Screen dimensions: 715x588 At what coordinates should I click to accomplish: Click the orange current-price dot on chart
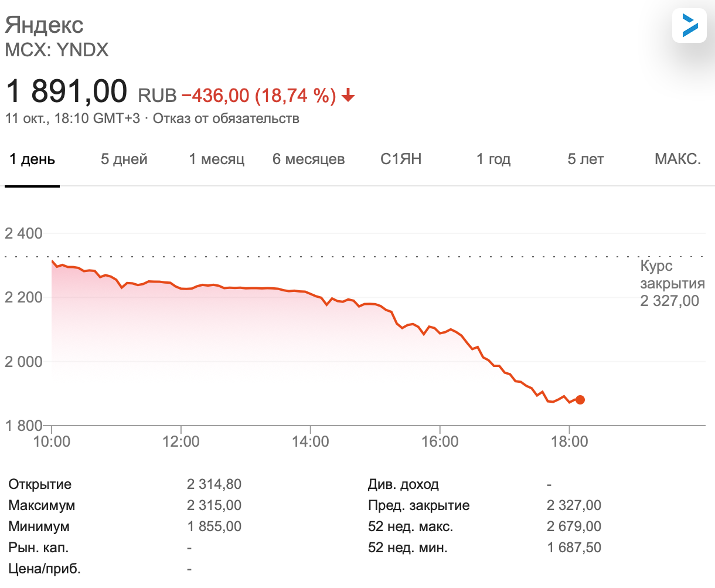[580, 400]
